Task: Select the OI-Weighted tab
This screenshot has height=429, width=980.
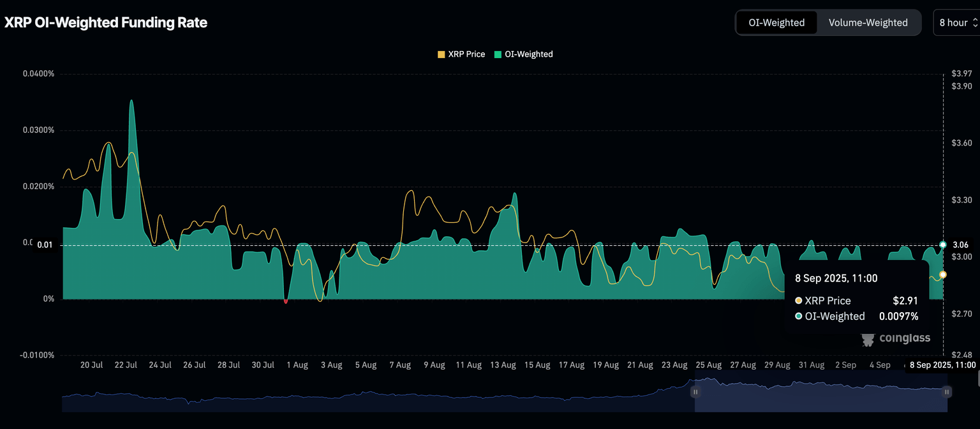Action: tap(776, 22)
